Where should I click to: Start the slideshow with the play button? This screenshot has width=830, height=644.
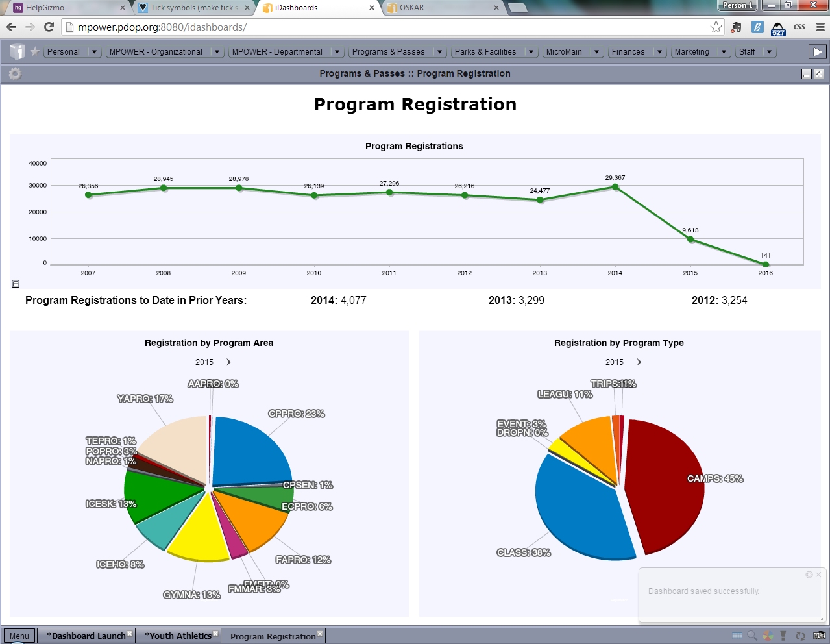pos(817,52)
